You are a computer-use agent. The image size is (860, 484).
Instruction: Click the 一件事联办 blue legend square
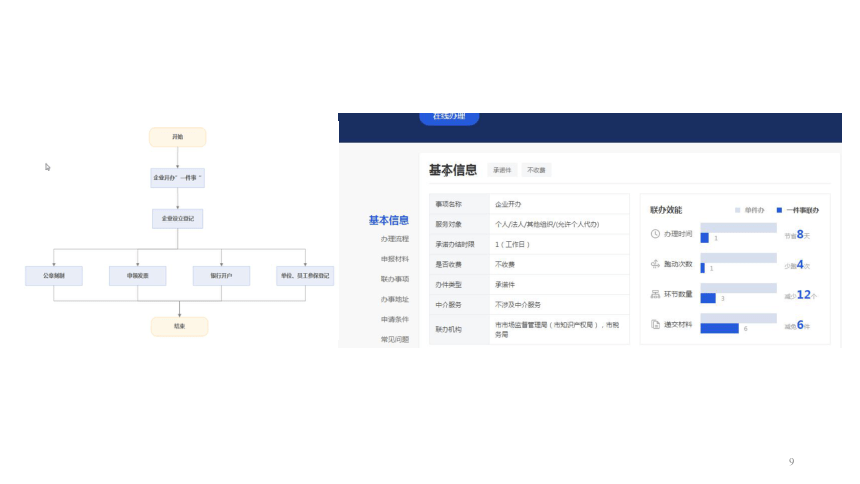coord(779,210)
